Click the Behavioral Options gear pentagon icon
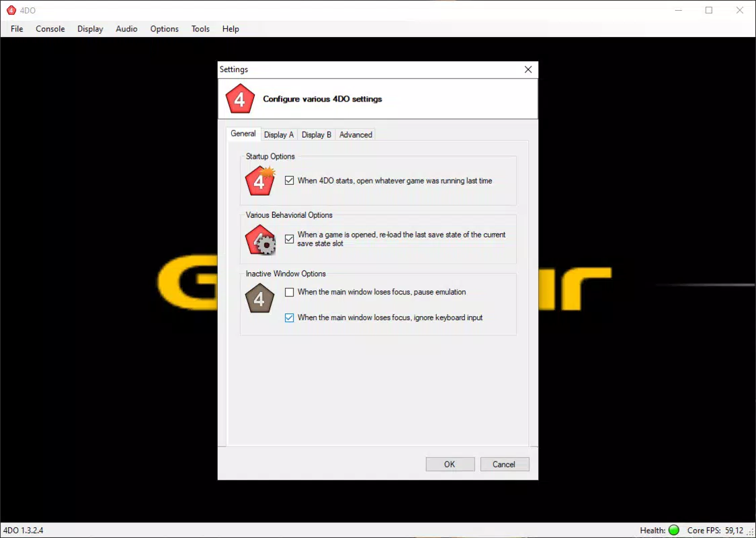 click(260, 239)
